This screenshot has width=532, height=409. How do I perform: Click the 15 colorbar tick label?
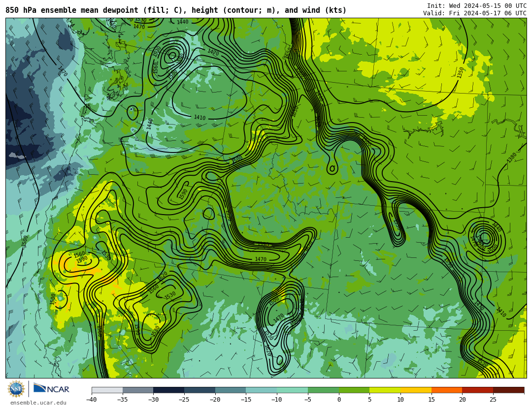click(431, 400)
